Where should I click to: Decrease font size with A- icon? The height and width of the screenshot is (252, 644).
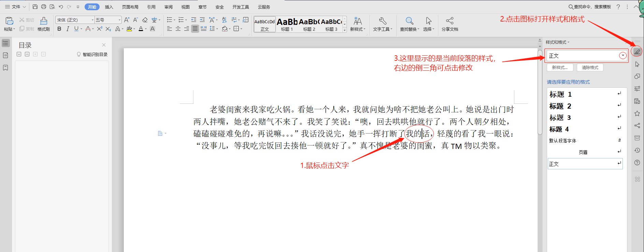(x=135, y=20)
